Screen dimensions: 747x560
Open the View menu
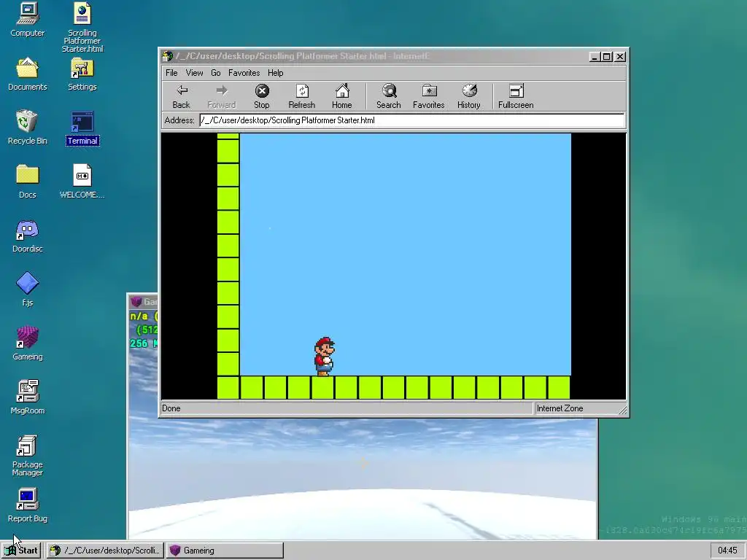coord(194,73)
